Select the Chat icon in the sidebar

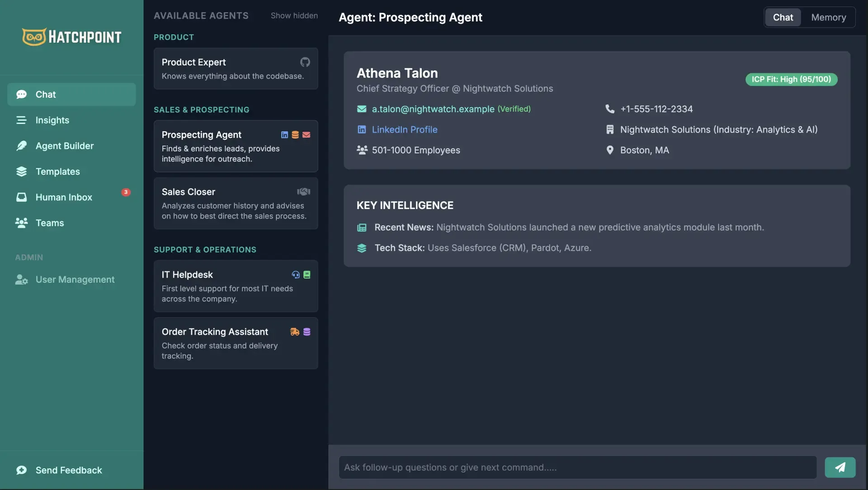pyautogui.click(x=22, y=94)
